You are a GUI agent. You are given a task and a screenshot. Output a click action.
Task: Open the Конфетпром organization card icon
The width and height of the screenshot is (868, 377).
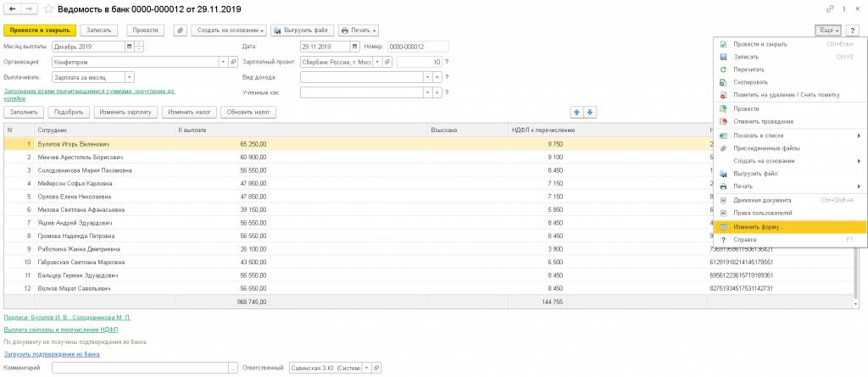coord(233,62)
